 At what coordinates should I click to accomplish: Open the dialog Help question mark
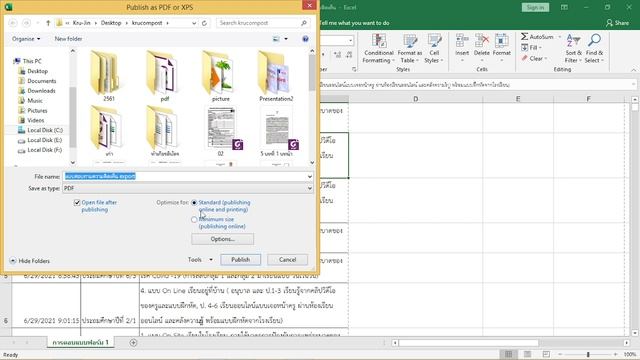click(305, 39)
